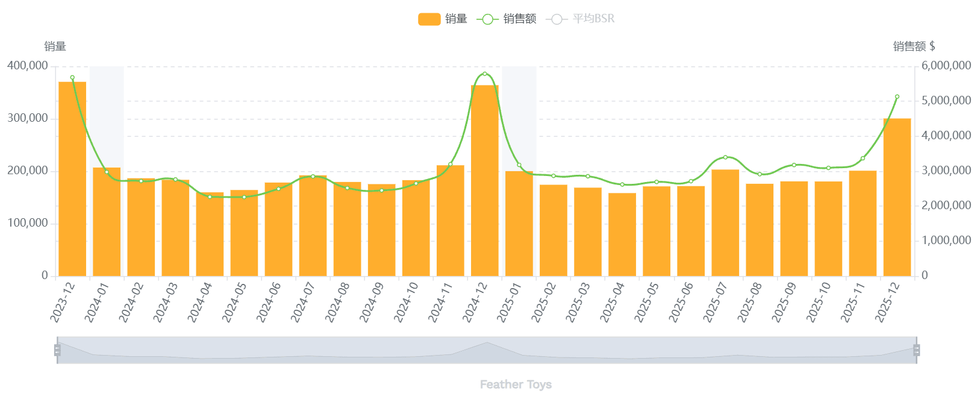Click the green line point above 2025-12
The height and width of the screenshot is (396, 980).
tap(897, 96)
